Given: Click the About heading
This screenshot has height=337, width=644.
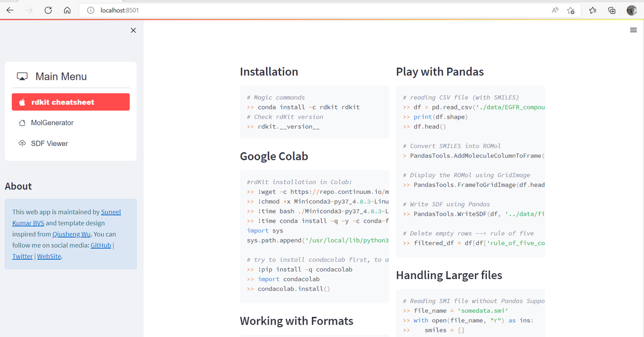Looking at the screenshot, I should point(18,186).
